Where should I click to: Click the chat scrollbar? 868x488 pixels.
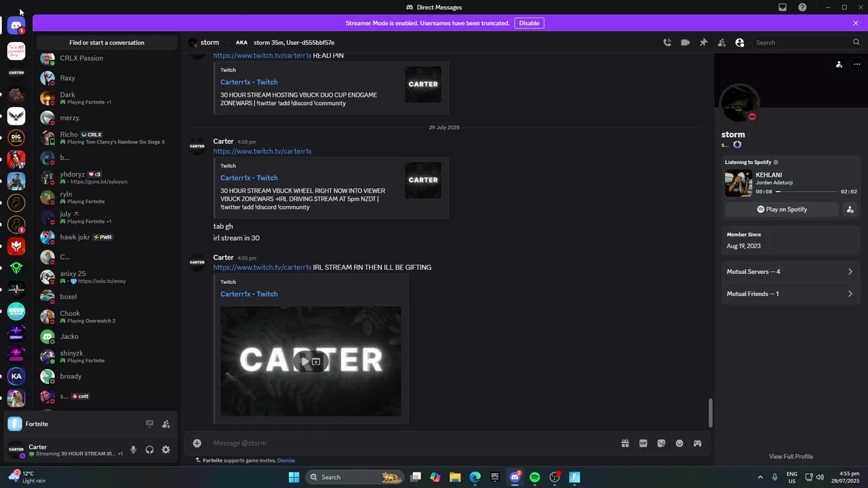710,413
